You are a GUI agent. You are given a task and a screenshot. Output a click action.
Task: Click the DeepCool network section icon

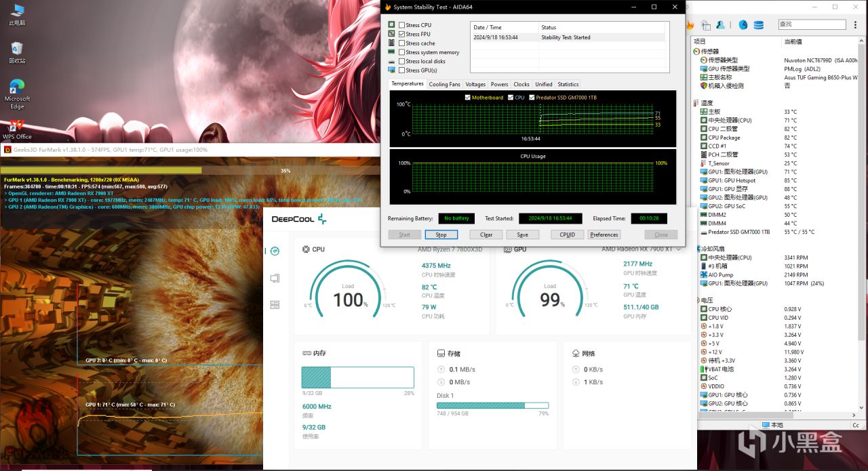coord(576,353)
